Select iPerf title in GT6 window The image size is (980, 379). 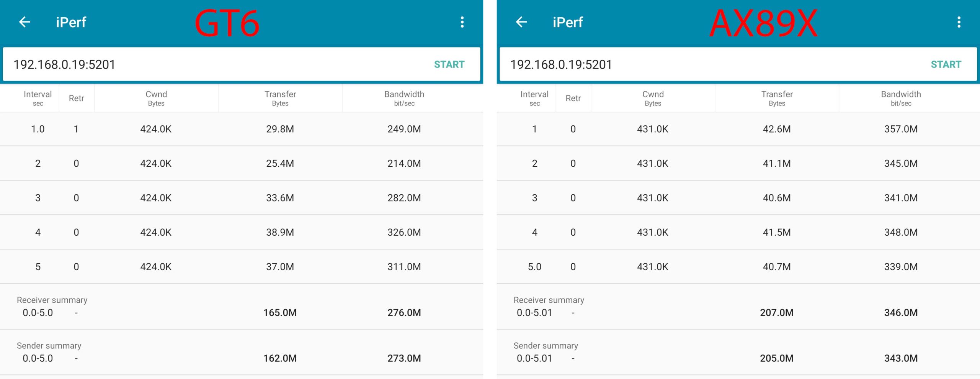(x=71, y=22)
